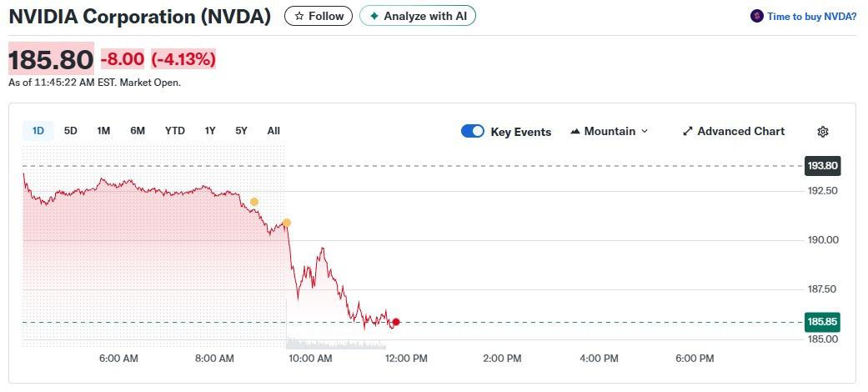Click the star icon in Follow button
This screenshot has width=868, height=392.
tap(299, 16)
